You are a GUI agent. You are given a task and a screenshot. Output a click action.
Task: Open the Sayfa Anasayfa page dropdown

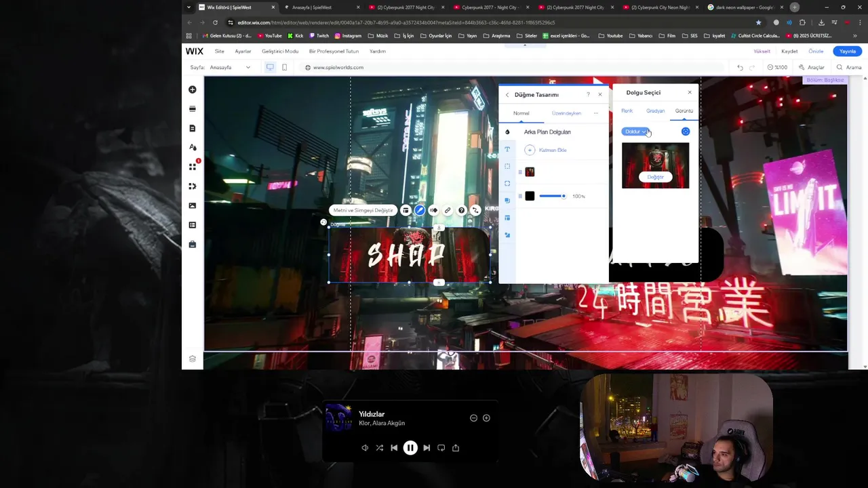click(220, 67)
